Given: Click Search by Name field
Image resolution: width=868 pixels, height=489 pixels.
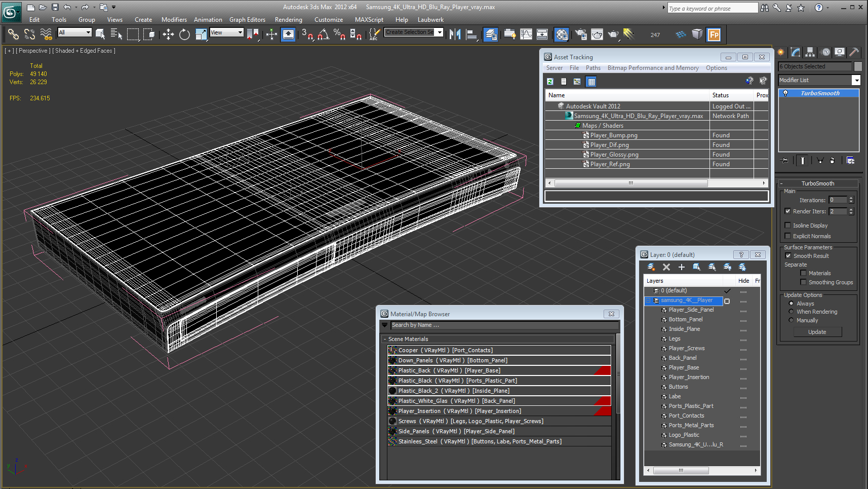Looking at the screenshot, I should pos(504,325).
